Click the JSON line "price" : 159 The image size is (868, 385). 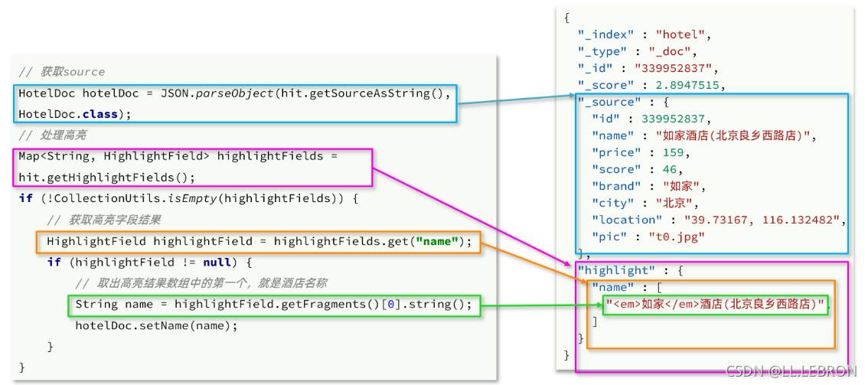pyautogui.click(x=641, y=152)
